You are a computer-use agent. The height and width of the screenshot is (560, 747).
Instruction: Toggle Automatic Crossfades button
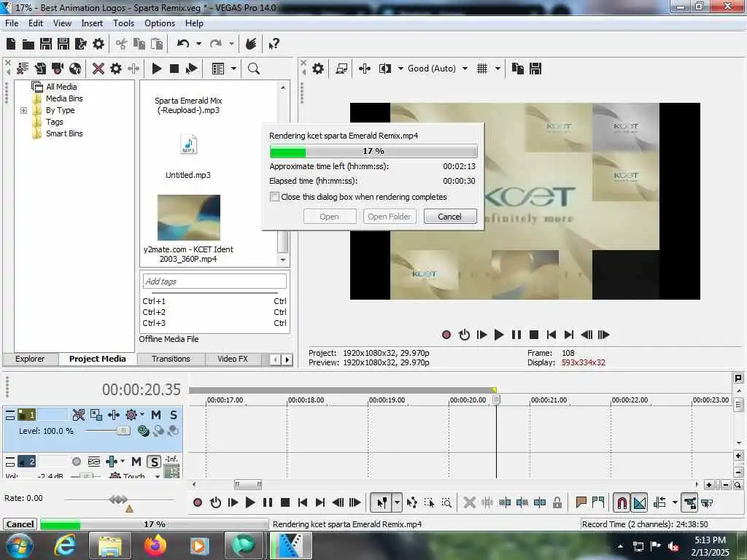pos(639,502)
